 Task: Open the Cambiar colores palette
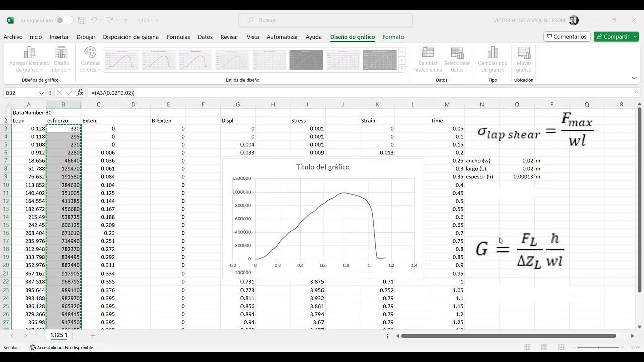click(x=90, y=59)
